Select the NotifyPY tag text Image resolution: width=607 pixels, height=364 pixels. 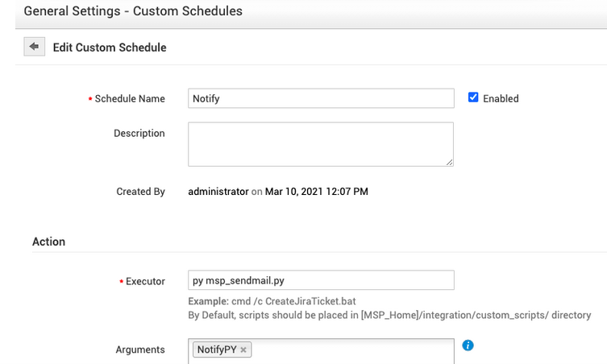[217, 350]
